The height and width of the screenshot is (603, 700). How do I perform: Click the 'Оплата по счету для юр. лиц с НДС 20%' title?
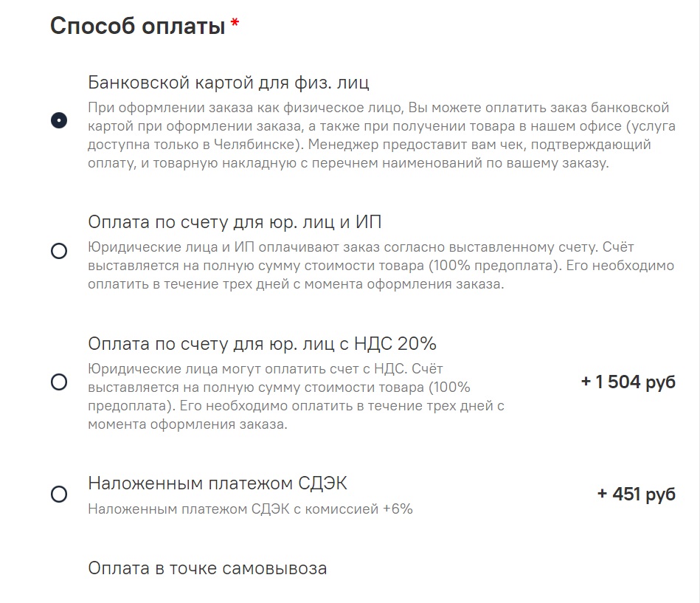click(x=262, y=344)
